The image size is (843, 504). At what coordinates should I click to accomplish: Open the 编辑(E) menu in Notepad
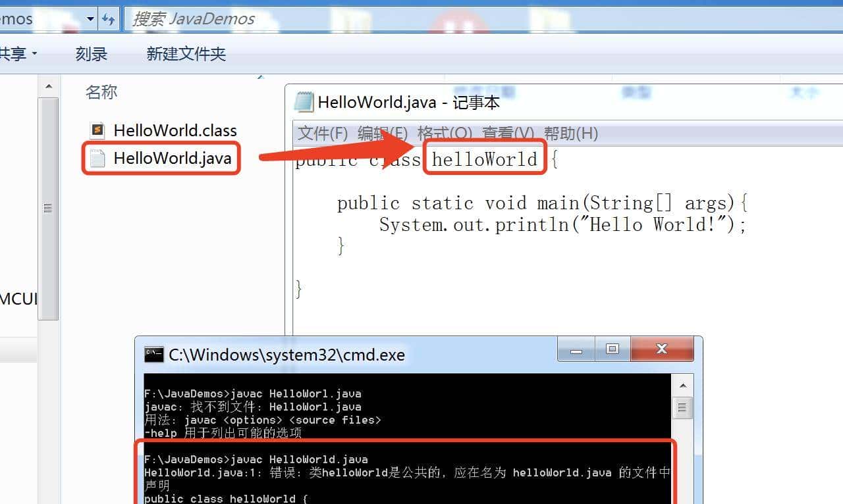click(x=378, y=133)
